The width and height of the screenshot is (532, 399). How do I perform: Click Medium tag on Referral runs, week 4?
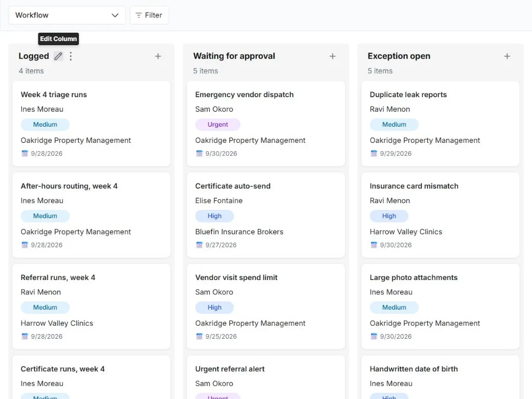point(45,308)
